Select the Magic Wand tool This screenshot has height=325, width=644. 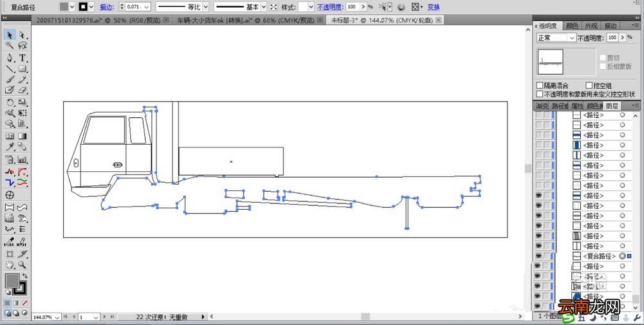point(10,45)
